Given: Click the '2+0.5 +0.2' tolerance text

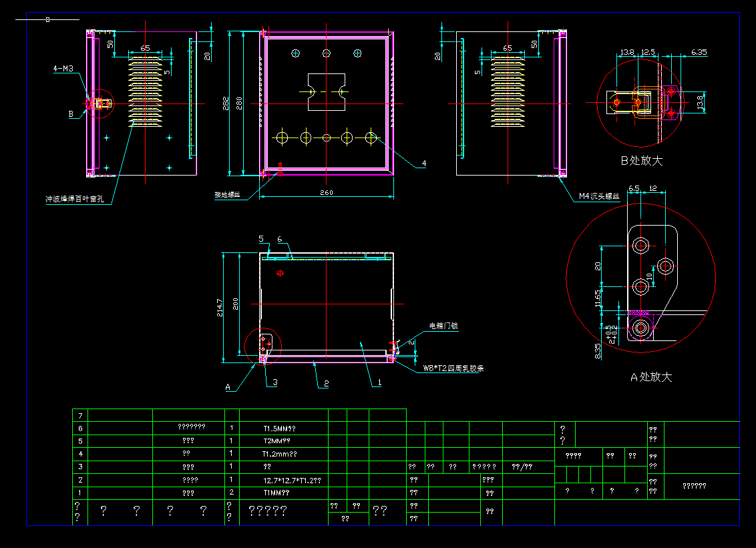Looking at the screenshot, I should 611,334.
